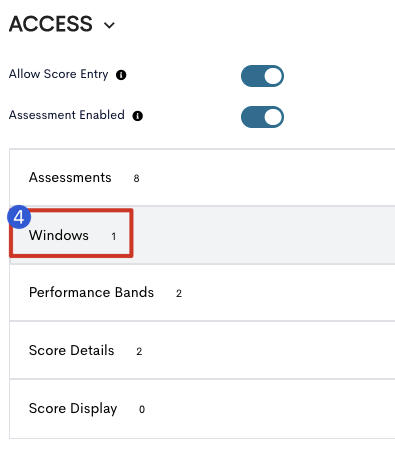Click the Score Details count 2
Screen dimensions: 395x454
point(139,351)
